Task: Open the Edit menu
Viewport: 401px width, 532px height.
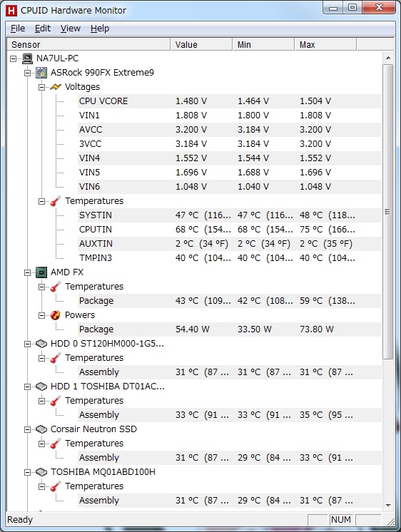Action: (42, 29)
